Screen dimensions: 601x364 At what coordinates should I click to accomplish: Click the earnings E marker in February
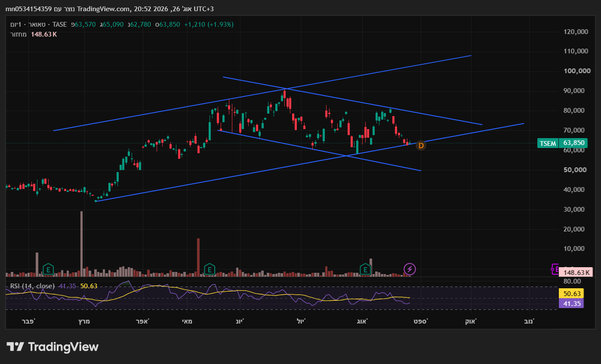tap(48, 270)
